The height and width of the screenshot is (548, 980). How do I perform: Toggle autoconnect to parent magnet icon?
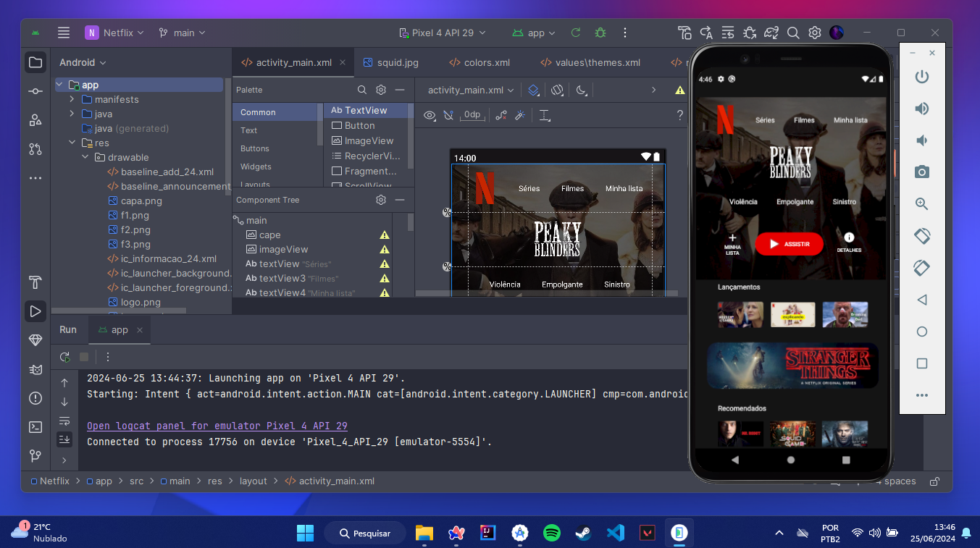point(448,115)
